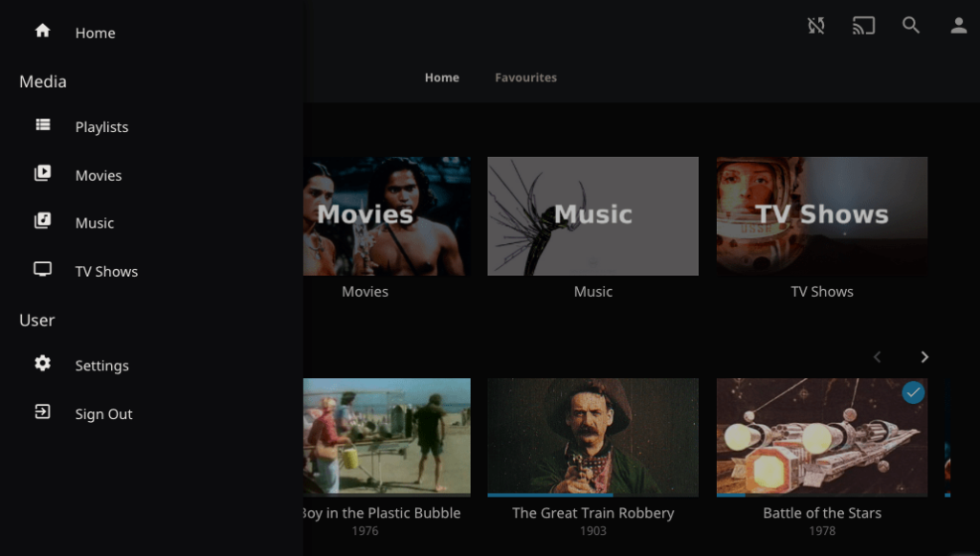Open the Cast to device icon
The width and height of the screenshot is (980, 556).
(x=863, y=26)
